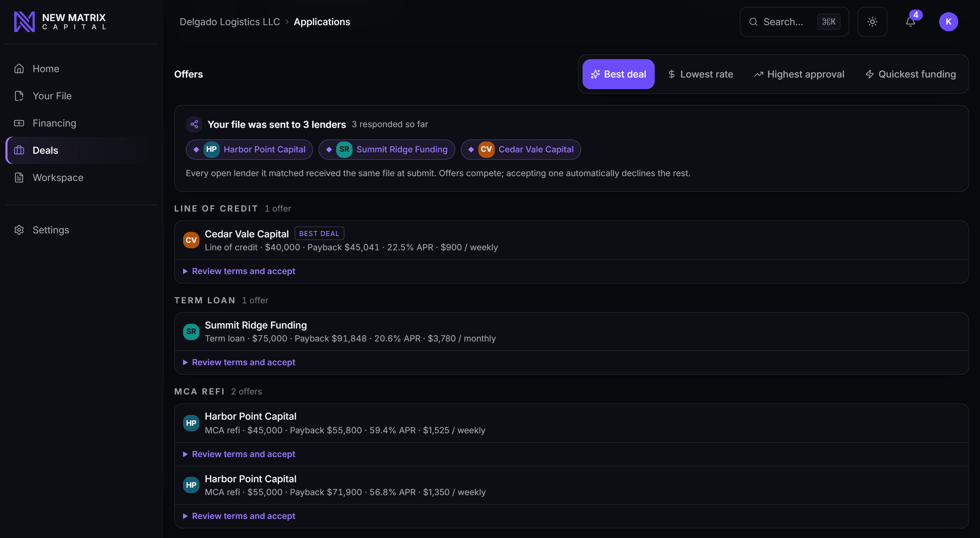The width and height of the screenshot is (980, 538).
Task: Select the Best deal sort tab
Action: point(618,74)
